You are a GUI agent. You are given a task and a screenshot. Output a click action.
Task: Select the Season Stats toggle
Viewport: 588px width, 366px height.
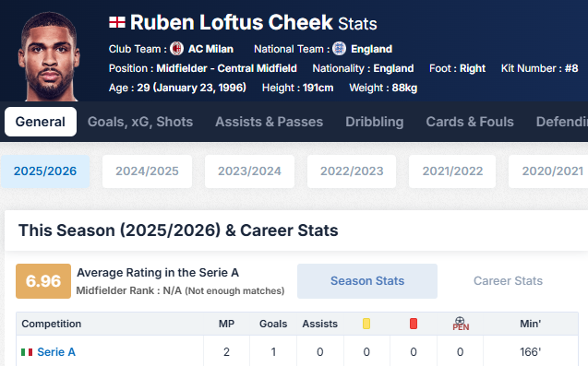367,281
